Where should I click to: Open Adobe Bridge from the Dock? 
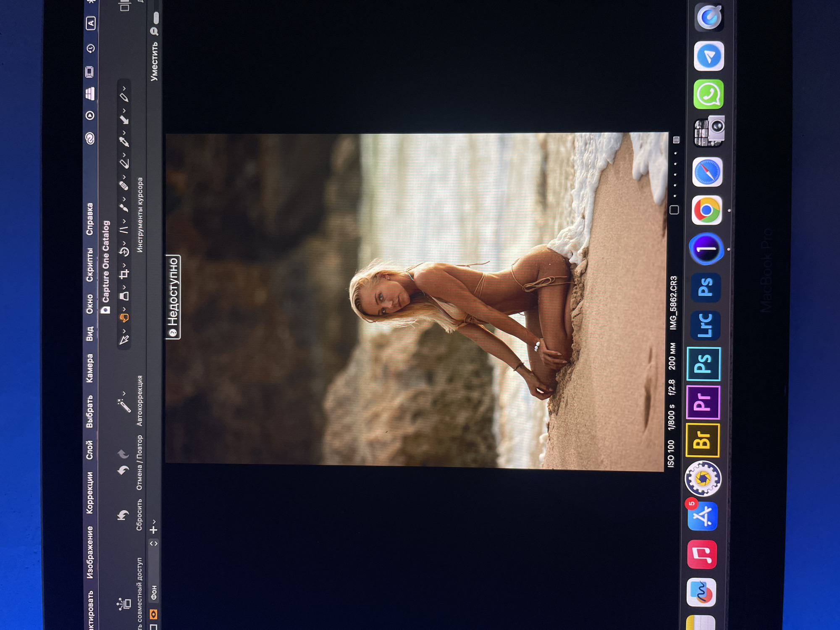(702, 440)
